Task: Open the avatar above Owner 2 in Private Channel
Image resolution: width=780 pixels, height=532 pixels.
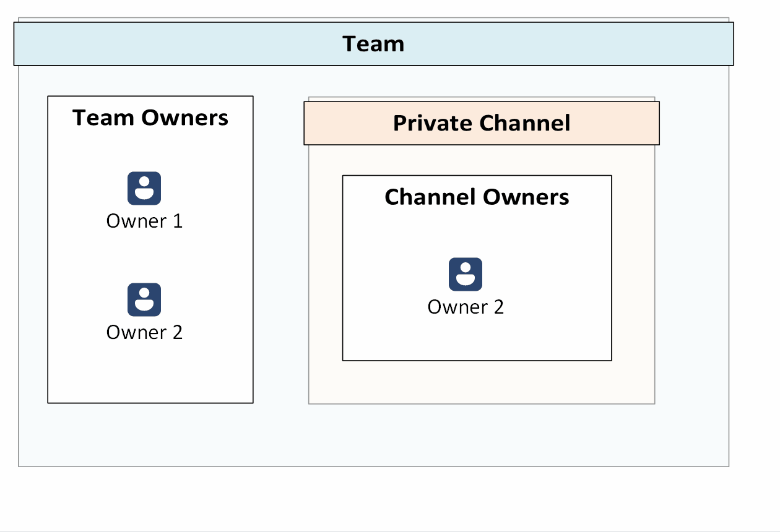Action: pyautogui.click(x=465, y=274)
